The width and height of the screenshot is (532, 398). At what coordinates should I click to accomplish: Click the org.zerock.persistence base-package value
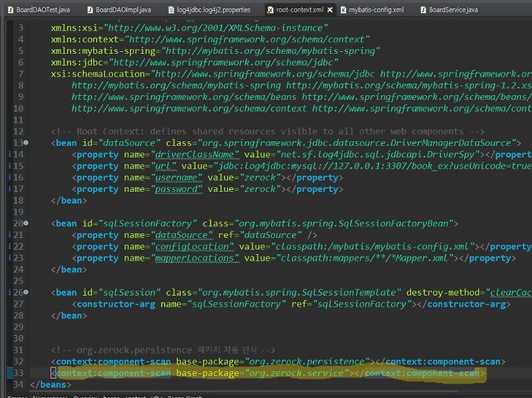307,362
